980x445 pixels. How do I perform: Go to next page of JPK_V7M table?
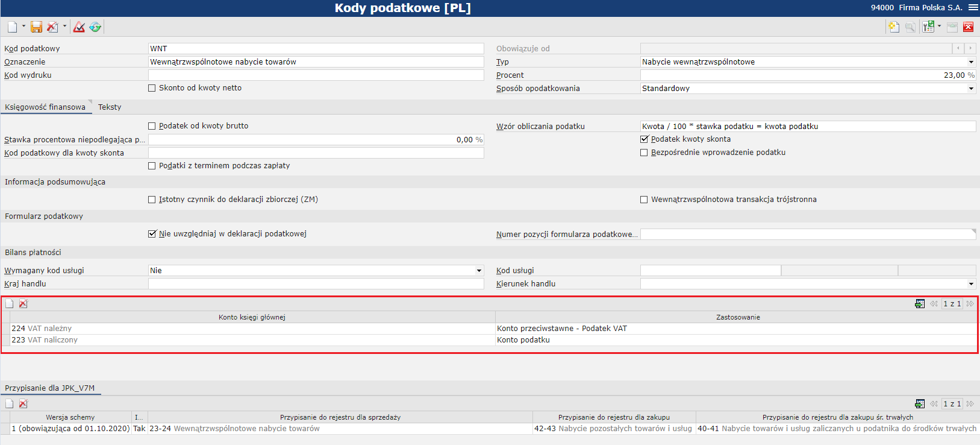pyautogui.click(x=970, y=403)
